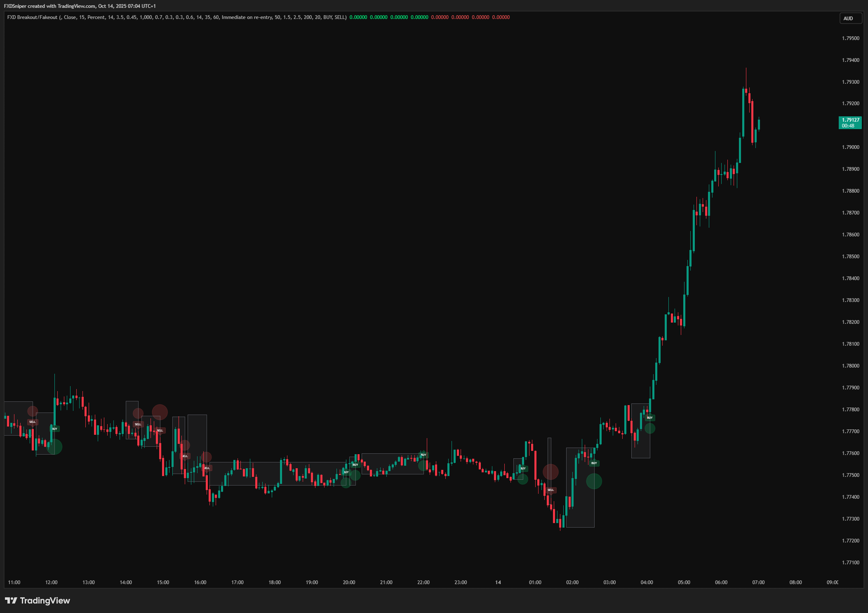
Task: Click the 11:00 time axis label
Action: [14, 582]
